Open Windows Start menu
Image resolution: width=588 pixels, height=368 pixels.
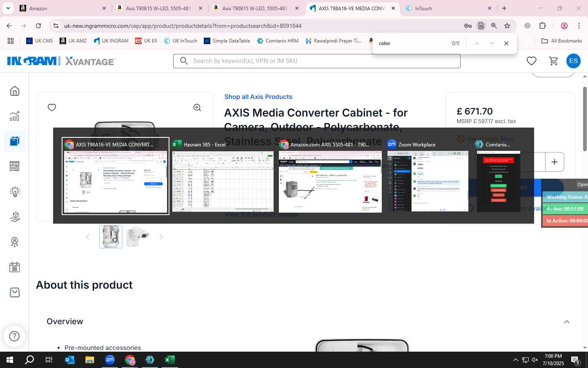coord(10,360)
